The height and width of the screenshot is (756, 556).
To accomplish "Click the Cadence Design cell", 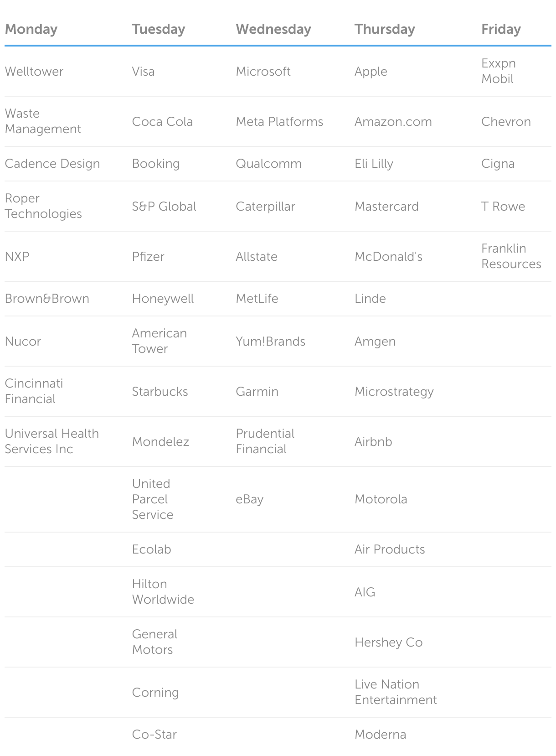I will click(52, 164).
